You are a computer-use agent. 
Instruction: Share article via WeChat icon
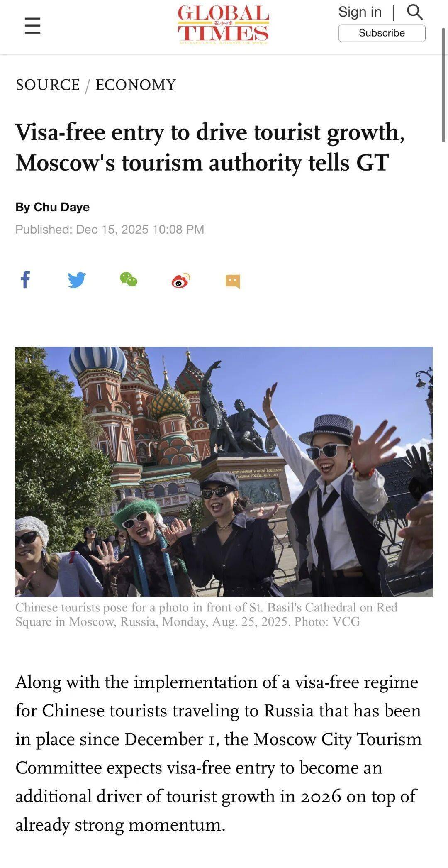click(x=129, y=279)
